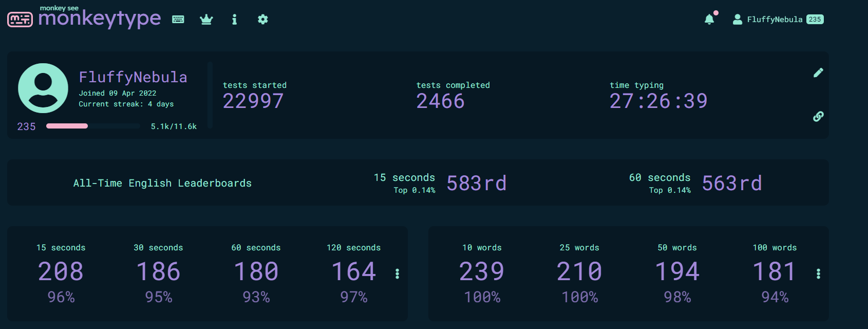868x329 pixels.
Task: Click the 50 words best 194 wpm
Action: pos(677,271)
